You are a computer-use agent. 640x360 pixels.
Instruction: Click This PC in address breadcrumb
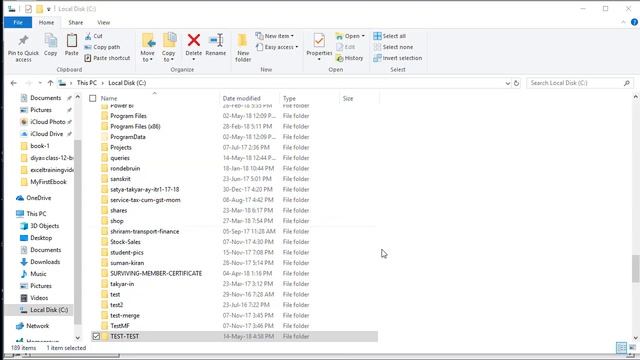pos(87,83)
